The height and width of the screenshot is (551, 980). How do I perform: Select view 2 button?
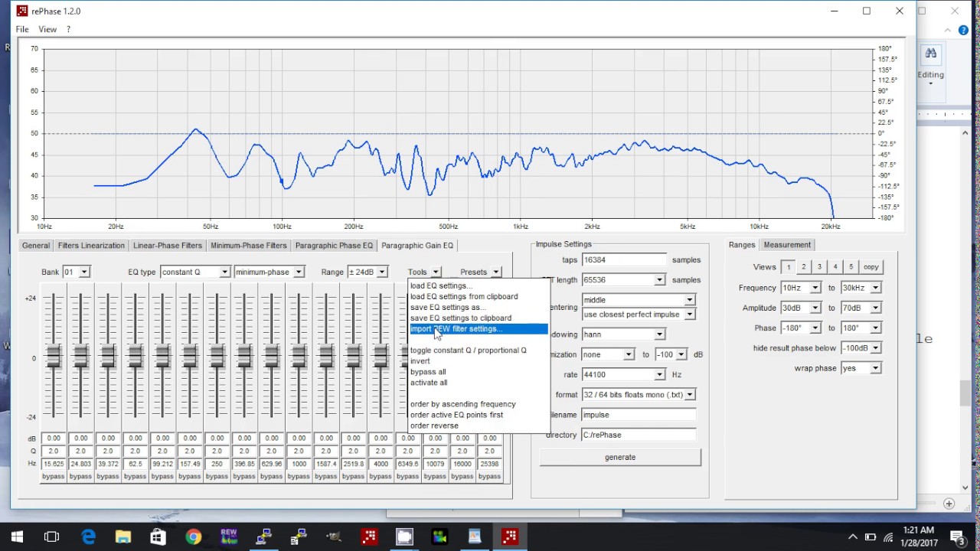pos(804,267)
